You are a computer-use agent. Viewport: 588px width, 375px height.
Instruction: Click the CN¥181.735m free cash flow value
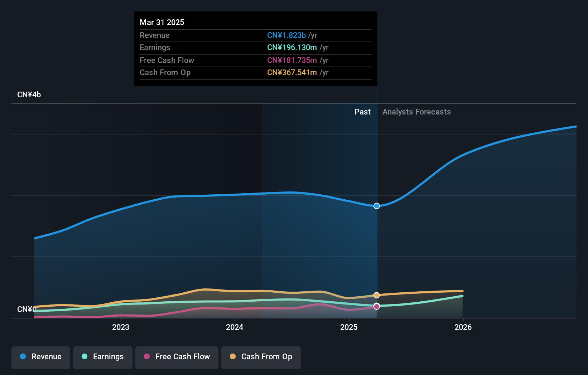point(292,60)
